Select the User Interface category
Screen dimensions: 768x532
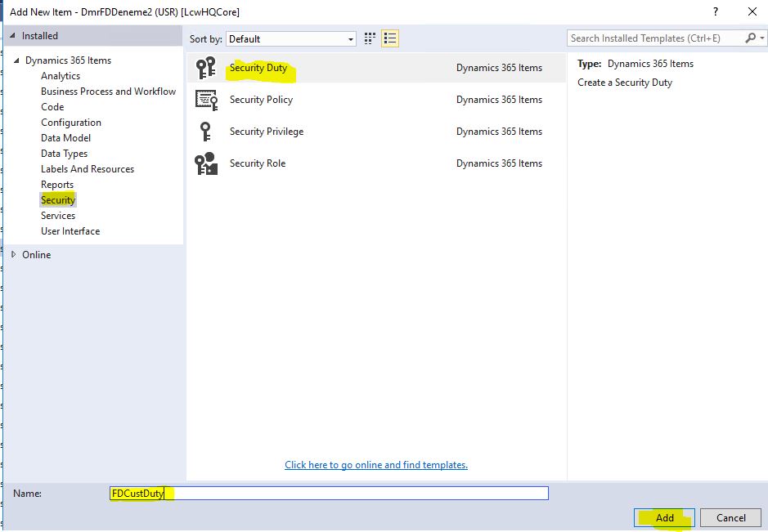70,231
